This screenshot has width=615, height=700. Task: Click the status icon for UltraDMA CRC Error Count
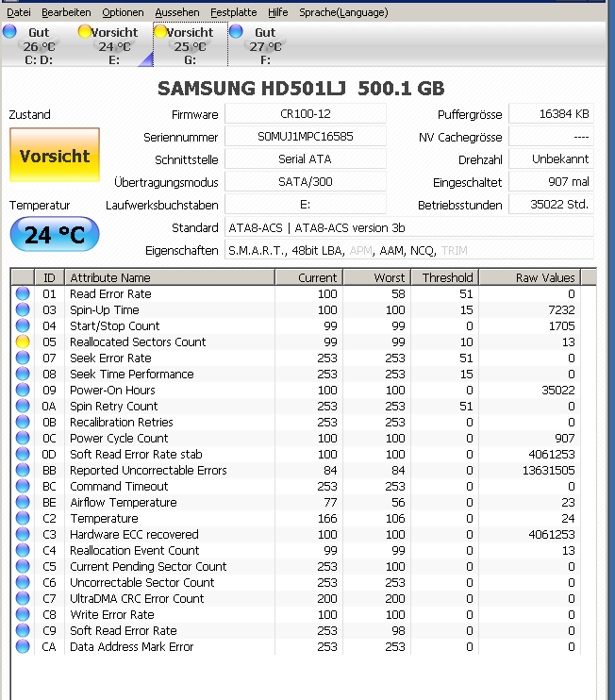(23, 599)
